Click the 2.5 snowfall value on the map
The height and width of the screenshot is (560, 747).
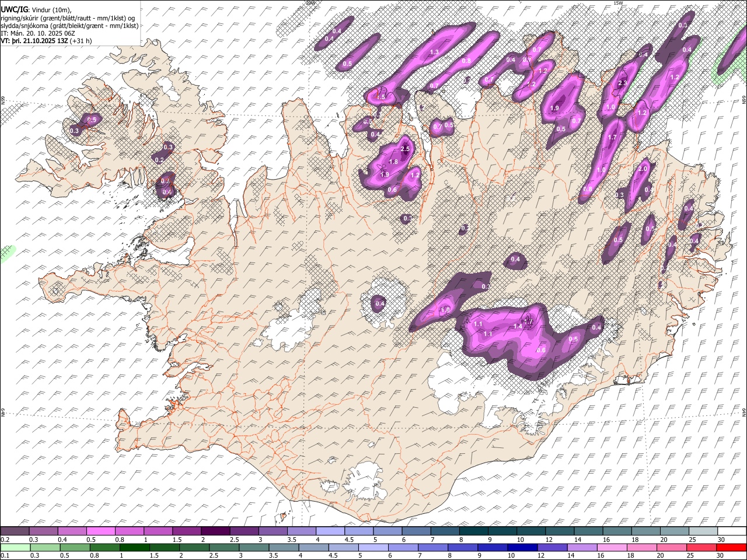click(x=406, y=149)
